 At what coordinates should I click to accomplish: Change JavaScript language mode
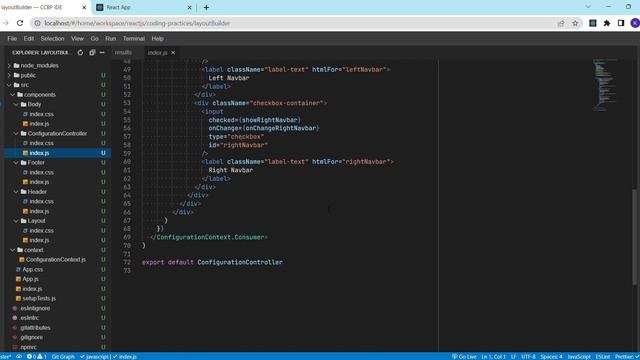pos(579,356)
